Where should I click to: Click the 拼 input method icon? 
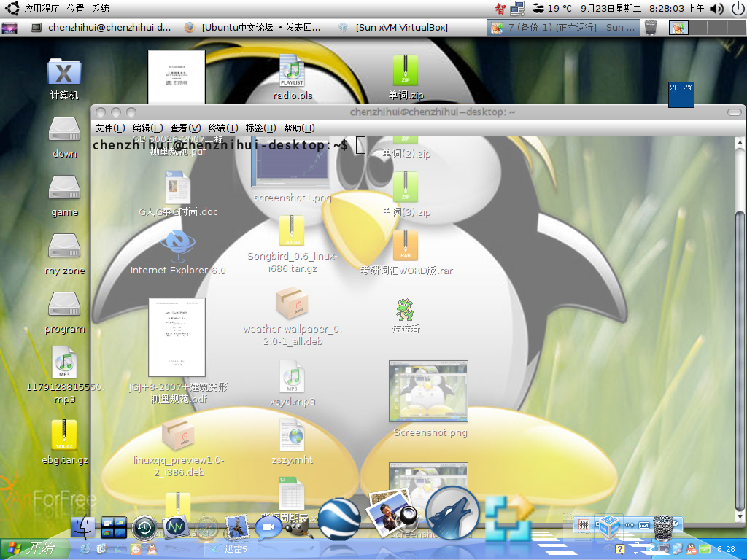[584, 525]
